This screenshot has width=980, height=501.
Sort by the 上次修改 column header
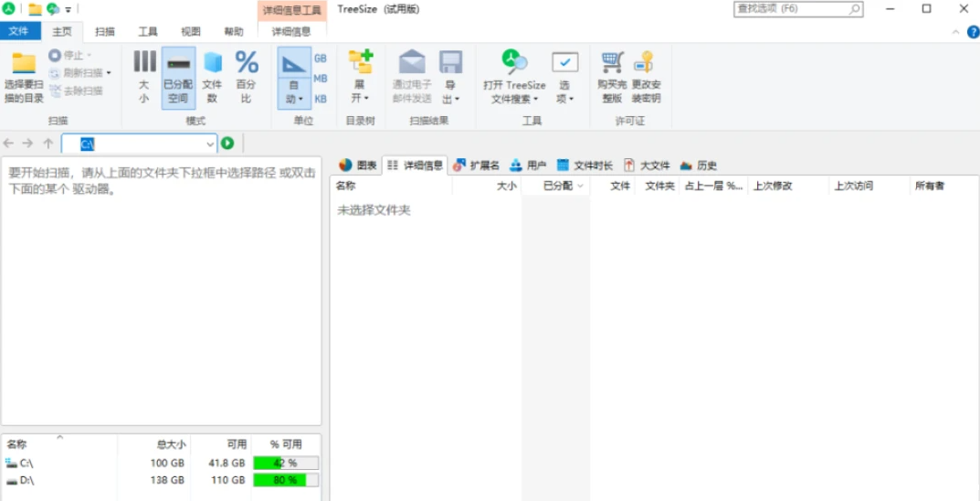click(788, 186)
